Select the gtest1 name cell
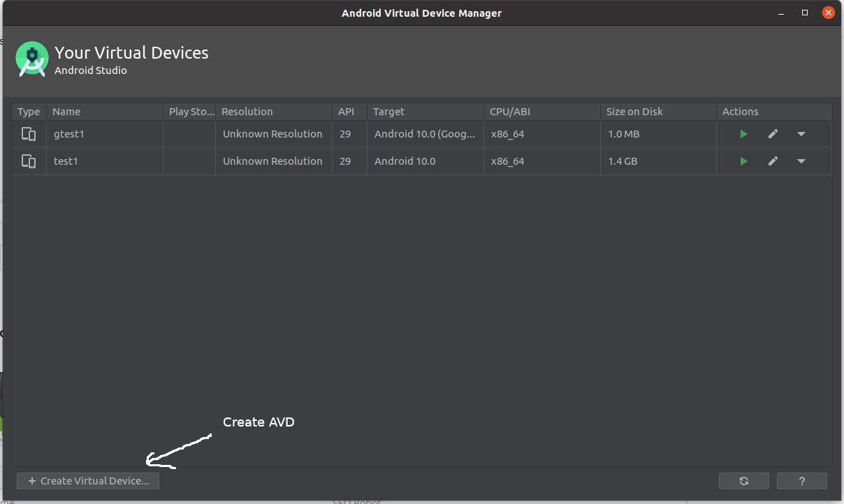This screenshot has width=844, height=504. (x=105, y=134)
